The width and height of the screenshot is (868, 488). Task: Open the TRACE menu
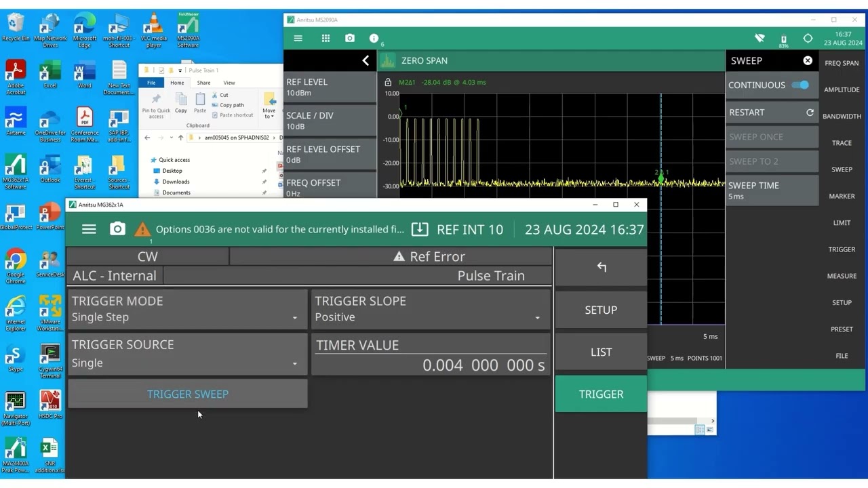tap(842, 143)
